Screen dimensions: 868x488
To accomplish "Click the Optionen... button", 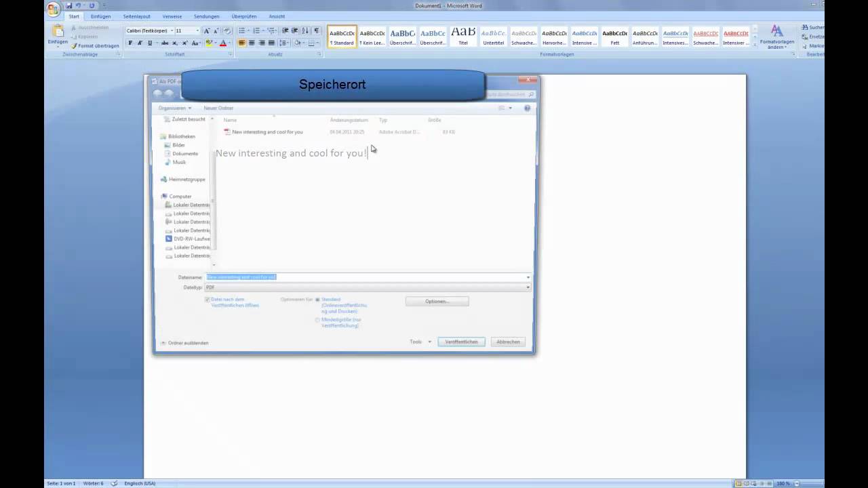I will click(x=437, y=301).
